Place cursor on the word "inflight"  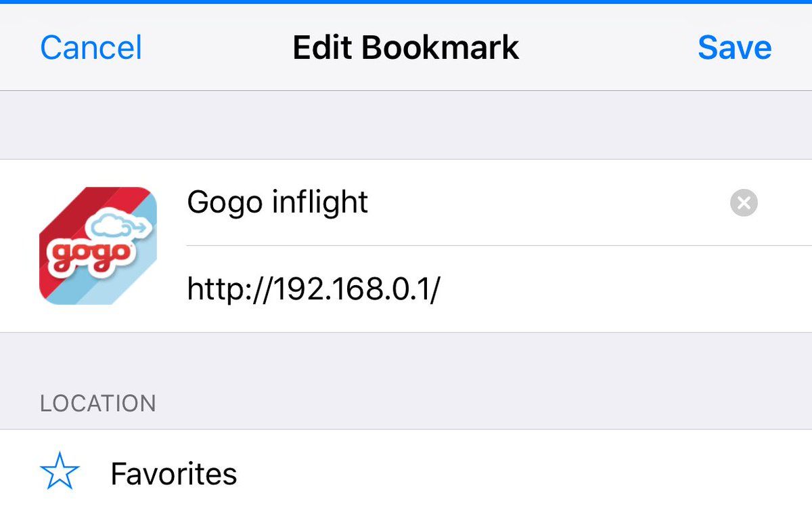tap(328, 202)
